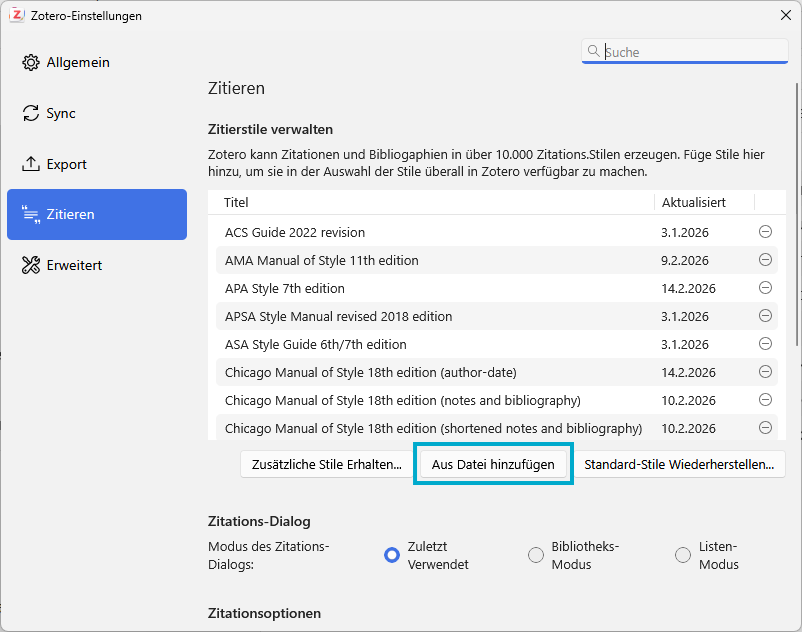Viewport: 802px width, 632px height.
Task: Switch to the Export settings pane
Action: pyautogui.click(x=97, y=164)
